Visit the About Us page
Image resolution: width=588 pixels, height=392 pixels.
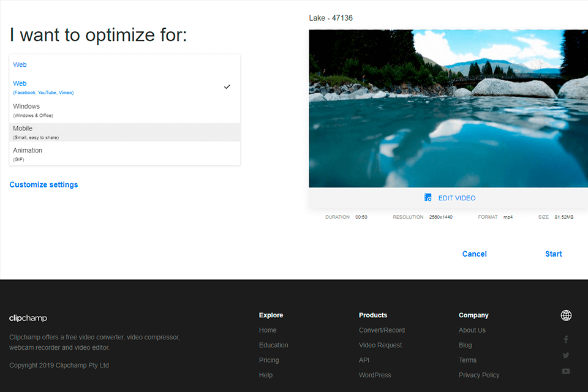472,330
